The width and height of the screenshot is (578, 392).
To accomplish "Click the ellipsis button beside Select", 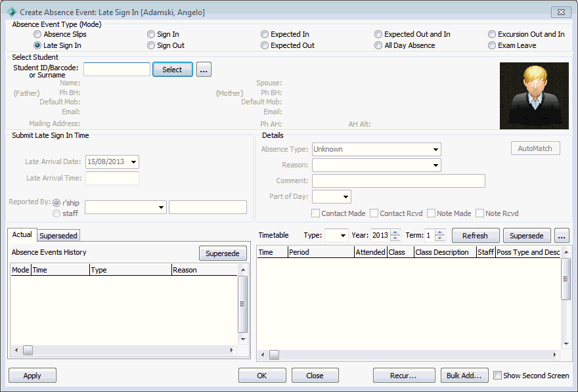I will (x=204, y=70).
